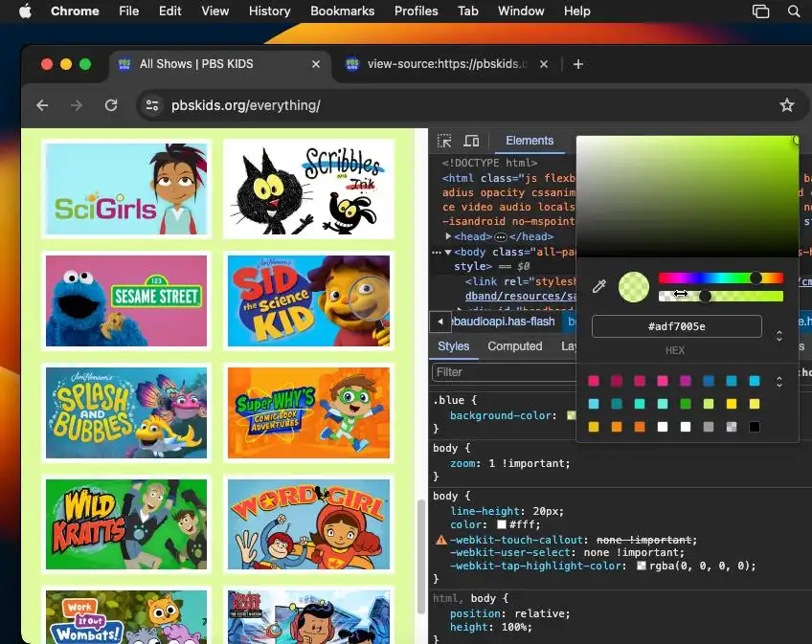Close the view-source tab
Screen dimensions: 812x644
point(544,64)
